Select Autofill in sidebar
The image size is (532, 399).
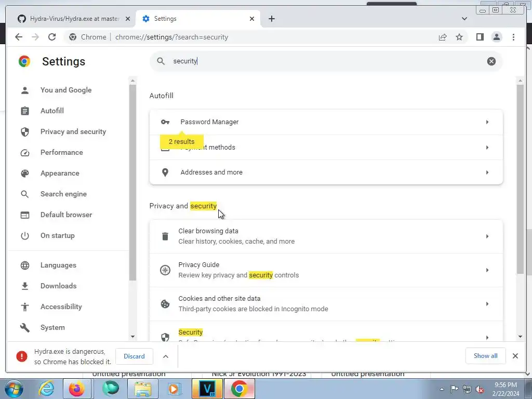pos(52,111)
